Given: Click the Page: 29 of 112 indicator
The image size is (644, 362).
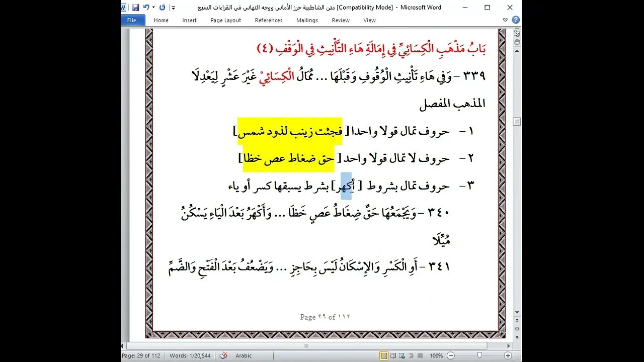Looking at the screenshot, I should [x=141, y=355].
